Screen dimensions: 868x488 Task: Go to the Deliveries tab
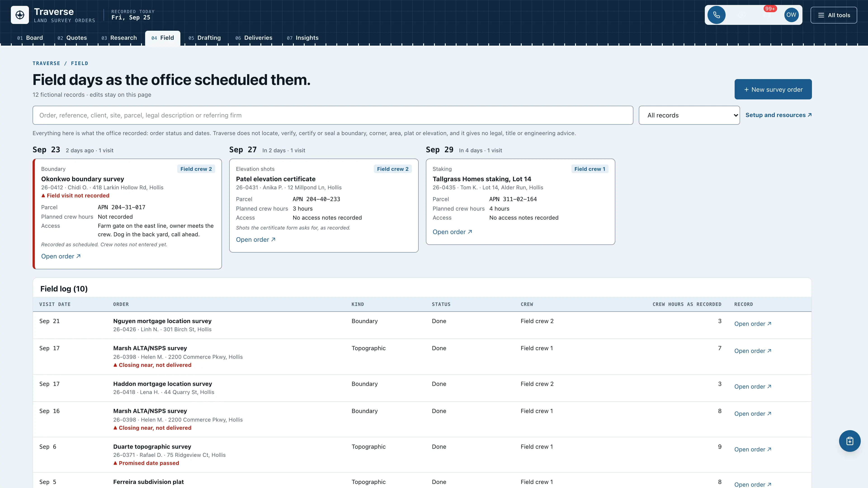point(254,38)
